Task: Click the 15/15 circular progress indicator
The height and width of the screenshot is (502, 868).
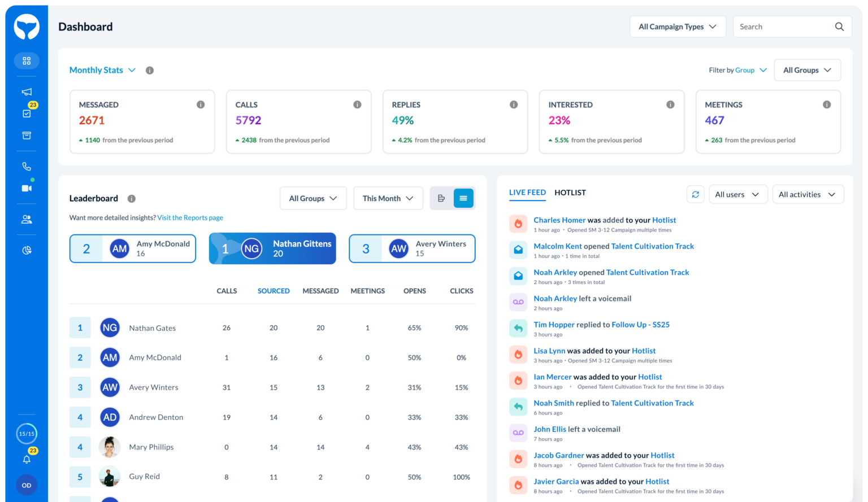Action: 27,434
